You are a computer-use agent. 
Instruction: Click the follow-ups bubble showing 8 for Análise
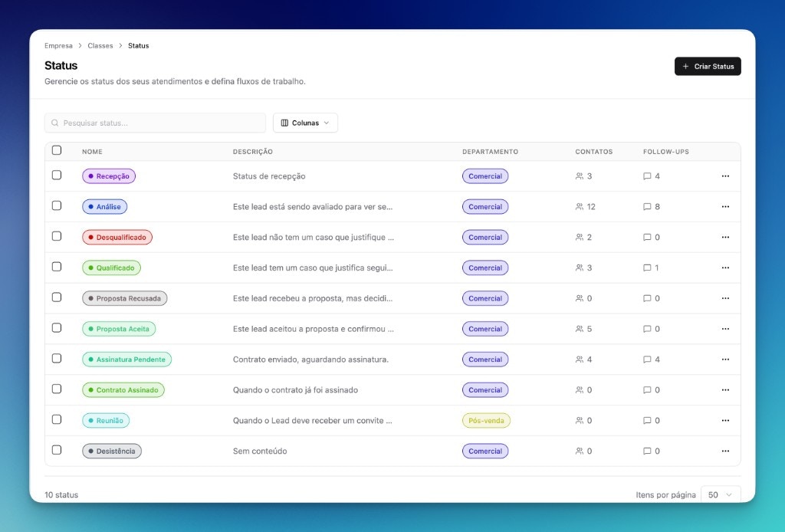tap(646, 206)
